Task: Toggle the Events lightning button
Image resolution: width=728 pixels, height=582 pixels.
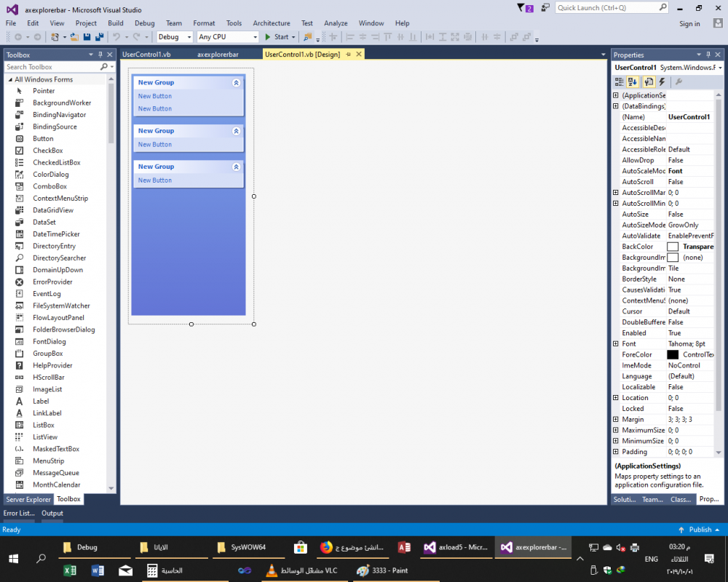Action: pyautogui.click(x=662, y=82)
